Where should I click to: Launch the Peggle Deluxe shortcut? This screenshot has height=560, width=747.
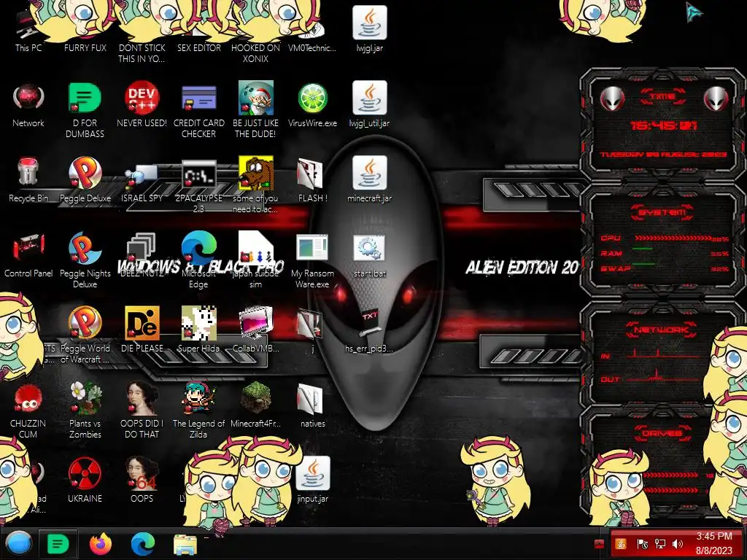pyautogui.click(x=85, y=172)
